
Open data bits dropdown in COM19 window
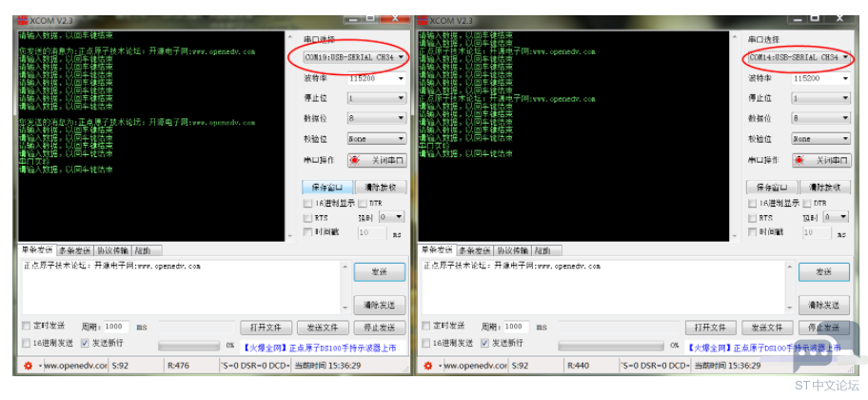coord(377,118)
